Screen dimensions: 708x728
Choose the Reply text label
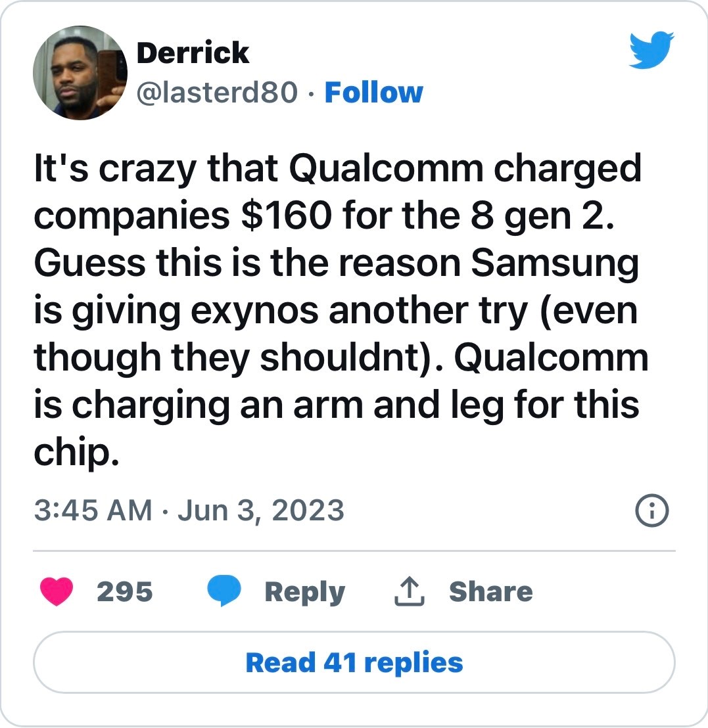305,592
